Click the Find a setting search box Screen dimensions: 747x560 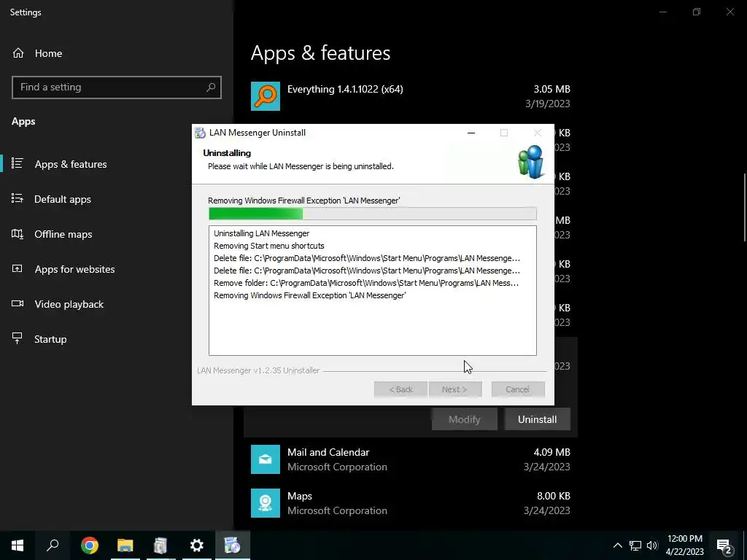tap(116, 87)
